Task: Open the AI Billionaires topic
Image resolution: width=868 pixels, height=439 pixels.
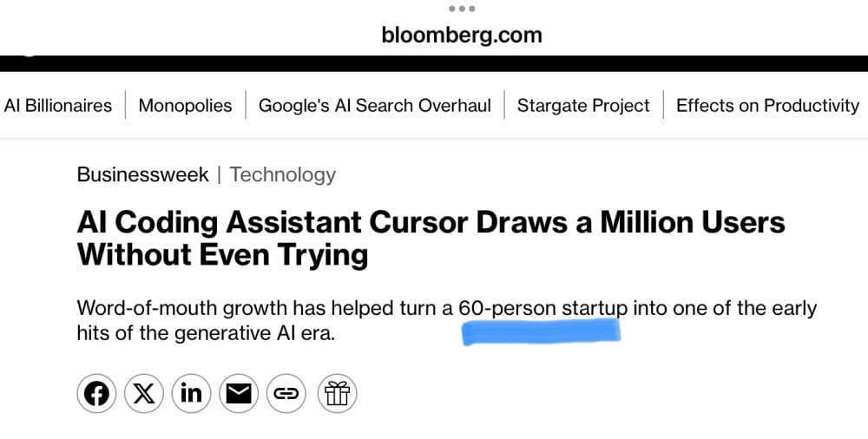Action: click(x=58, y=106)
